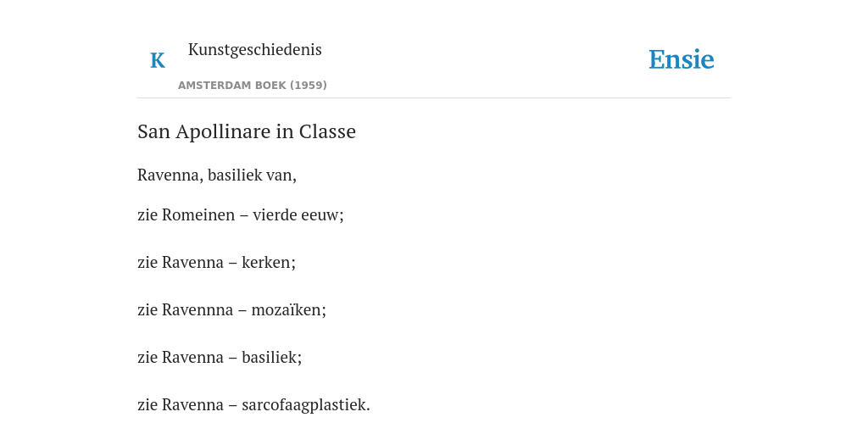Click the word 'sarcofaagplastiek'
This screenshot has width=868, height=434.
[304, 405]
